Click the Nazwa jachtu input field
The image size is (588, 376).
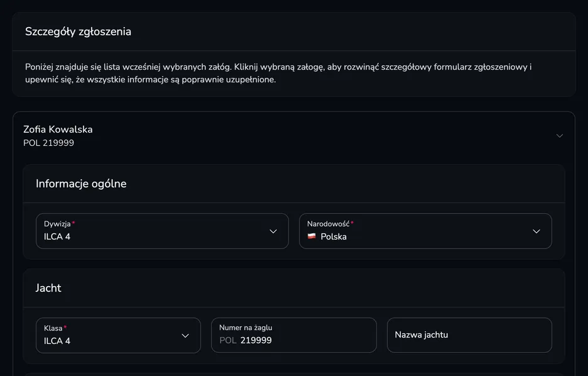pos(469,336)
